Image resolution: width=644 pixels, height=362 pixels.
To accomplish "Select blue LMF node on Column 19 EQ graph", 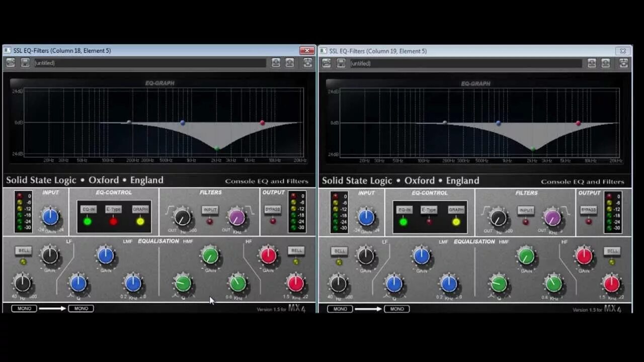I will (499, 123).
